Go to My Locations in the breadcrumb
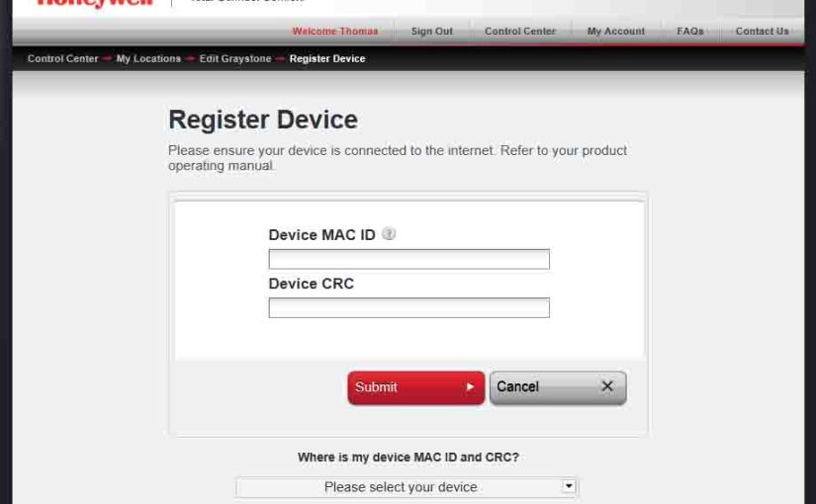 [148, 58]
